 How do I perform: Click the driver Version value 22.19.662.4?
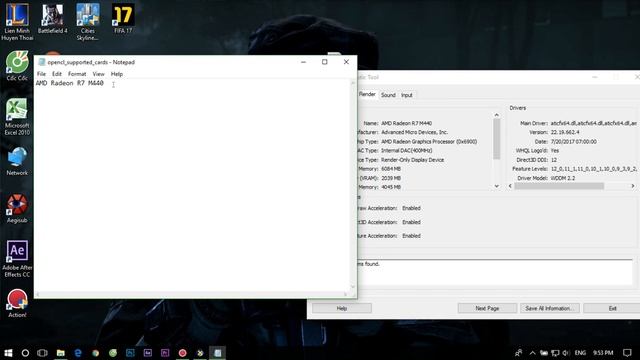tap(565, 132)
